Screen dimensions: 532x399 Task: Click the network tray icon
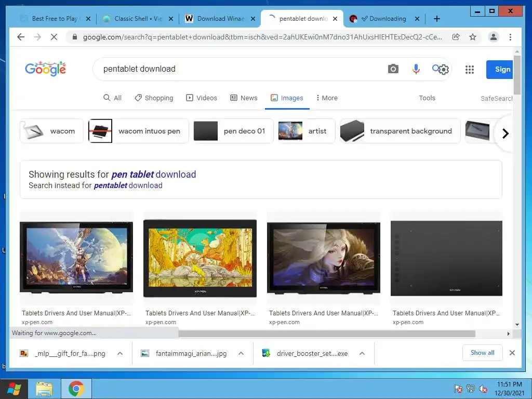pos(471,389)
